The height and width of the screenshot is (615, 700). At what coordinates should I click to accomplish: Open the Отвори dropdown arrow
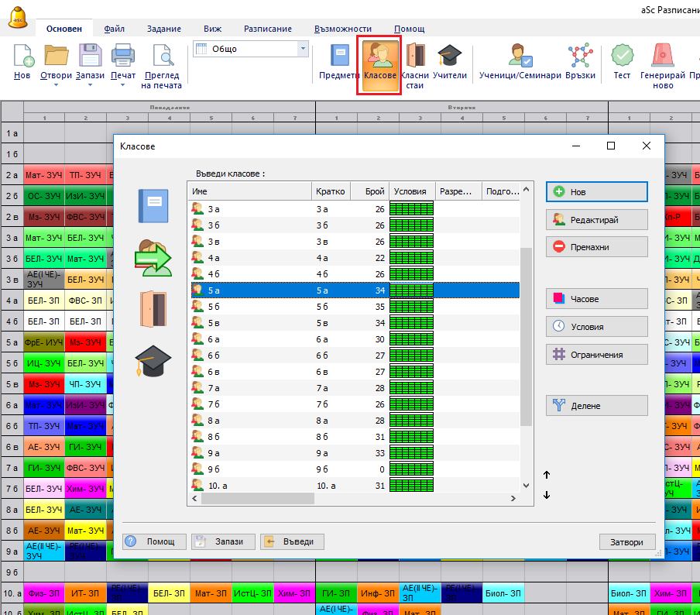click(x=56, y=86)
